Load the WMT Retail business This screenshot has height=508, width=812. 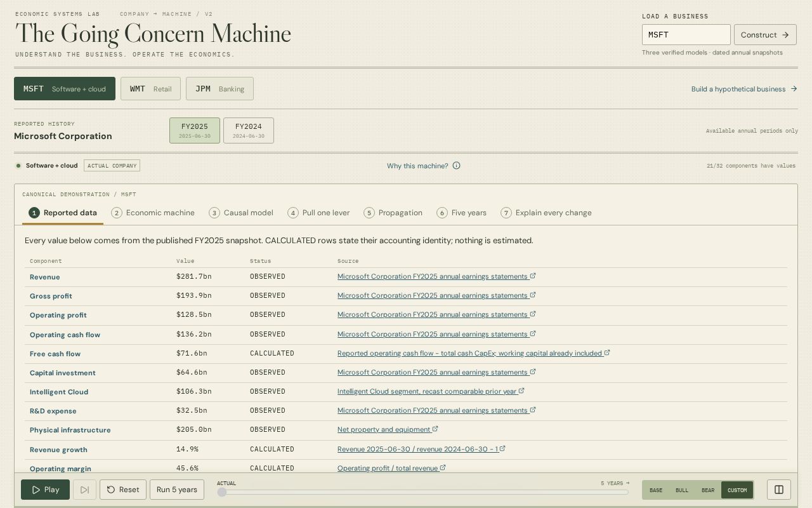[x=150, y=89]
